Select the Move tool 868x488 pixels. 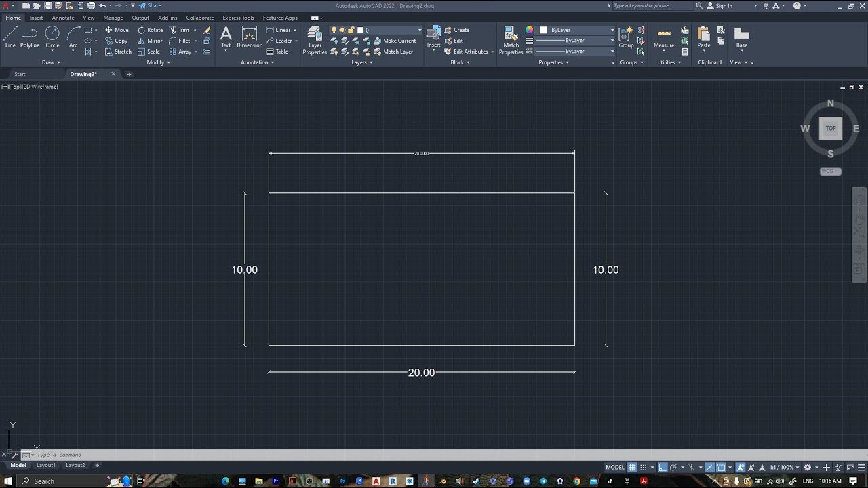[118, 30]
